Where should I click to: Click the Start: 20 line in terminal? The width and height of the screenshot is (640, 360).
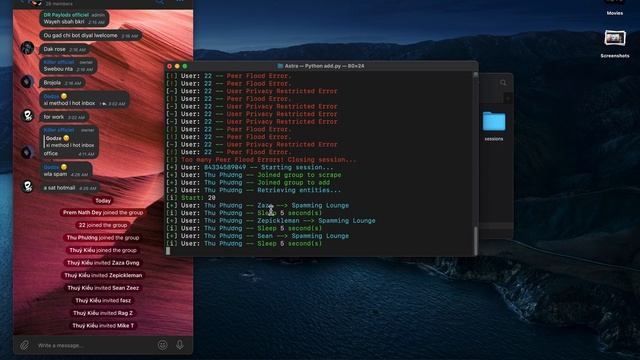point(191,198)
